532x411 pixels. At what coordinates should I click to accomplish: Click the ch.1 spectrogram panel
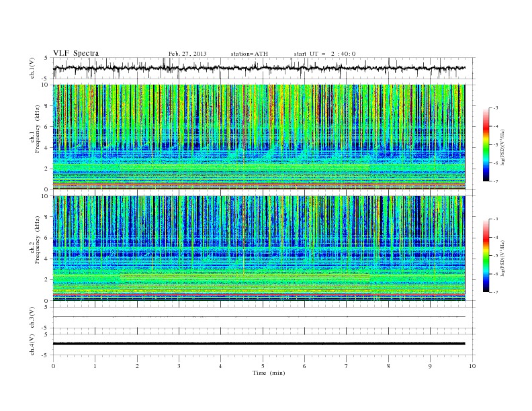click(x=259, y=137)
